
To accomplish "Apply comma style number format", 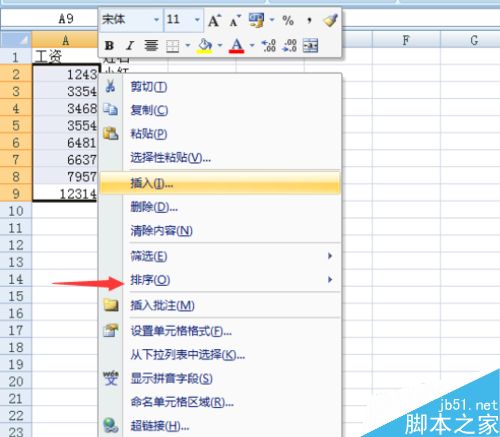I will coord(309,21).
